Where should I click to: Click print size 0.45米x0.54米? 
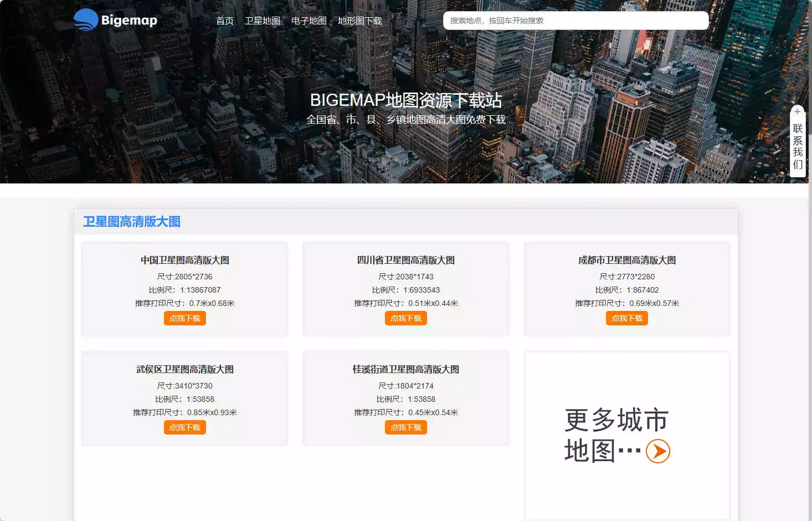(x=433, y=412)
